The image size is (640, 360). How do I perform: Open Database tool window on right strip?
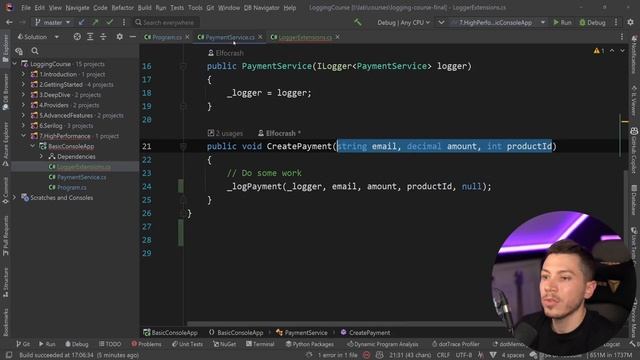[634, 200]
